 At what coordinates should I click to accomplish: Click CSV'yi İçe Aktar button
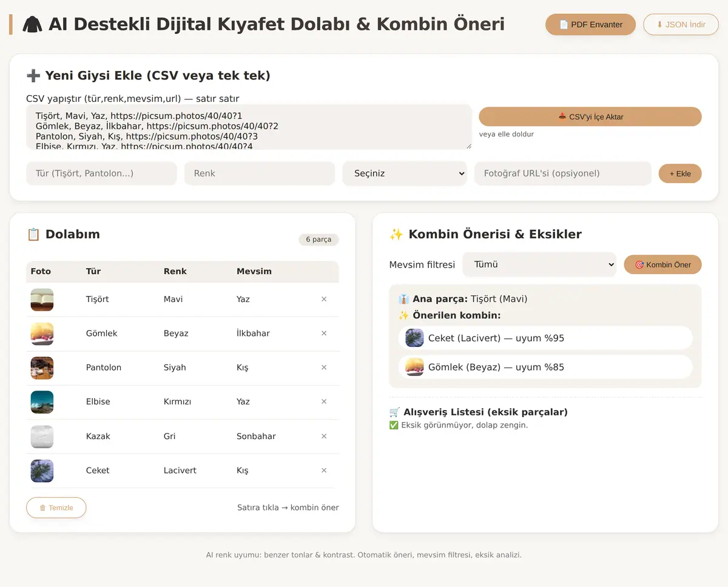point(590,116)
